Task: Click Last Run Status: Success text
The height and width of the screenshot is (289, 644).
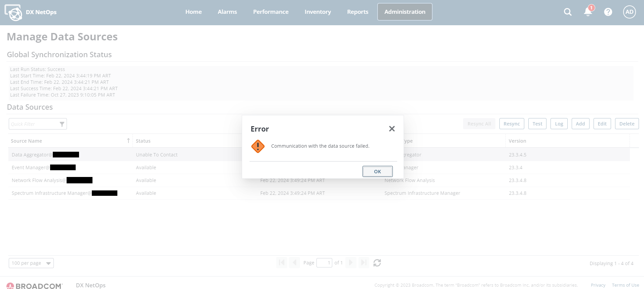Action: click(37, 69)
